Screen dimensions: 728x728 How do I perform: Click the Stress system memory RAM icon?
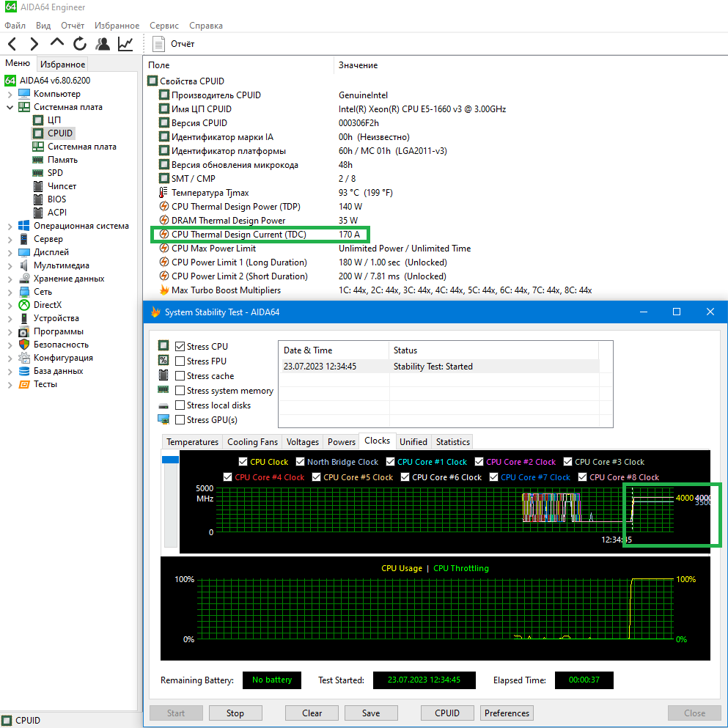tap(163, 389)
